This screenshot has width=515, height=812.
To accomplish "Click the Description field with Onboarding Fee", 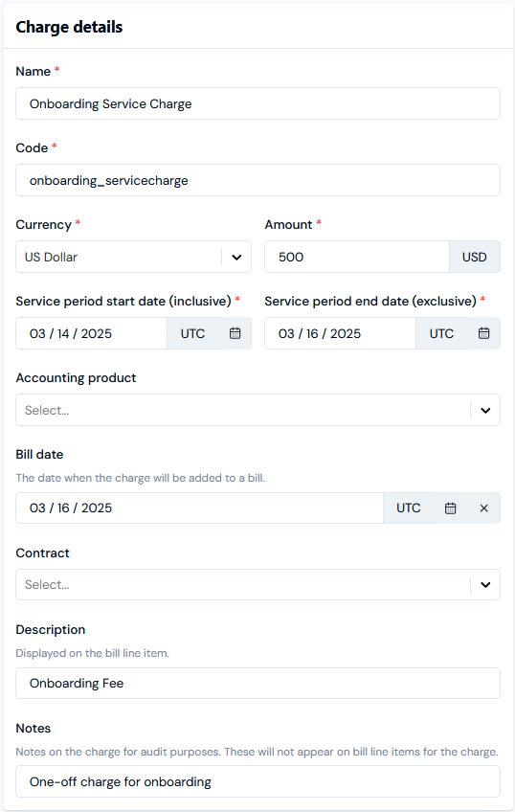I will coord(257,683).
